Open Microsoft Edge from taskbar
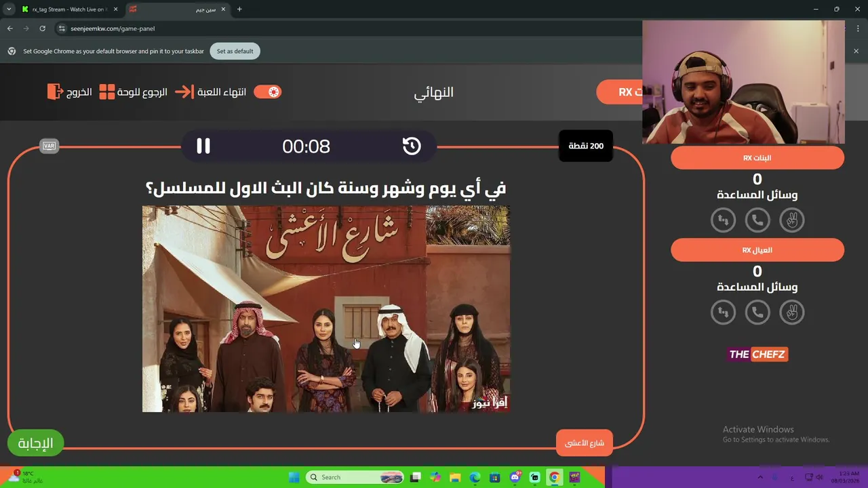Screen dimensions: 868x488 [x=475, y=477]
